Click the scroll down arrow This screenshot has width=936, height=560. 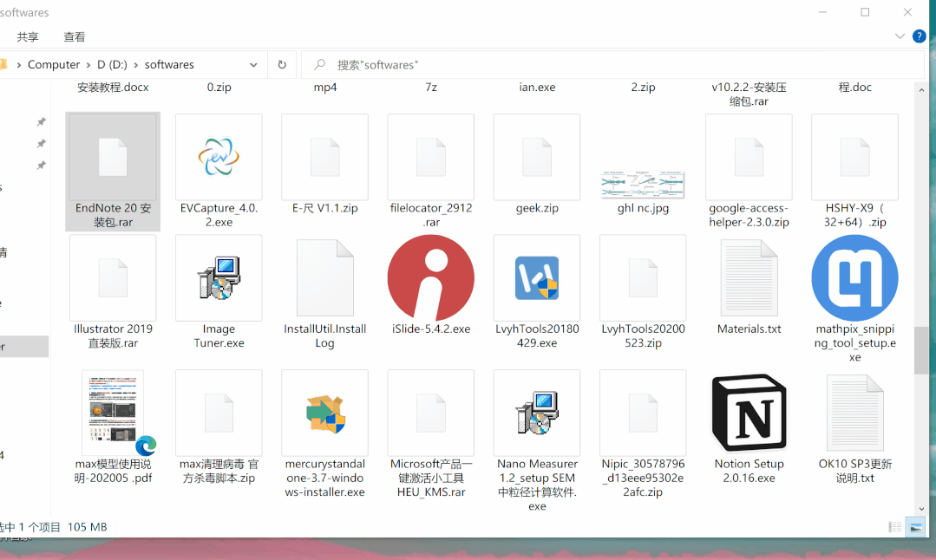coord(921,509)
